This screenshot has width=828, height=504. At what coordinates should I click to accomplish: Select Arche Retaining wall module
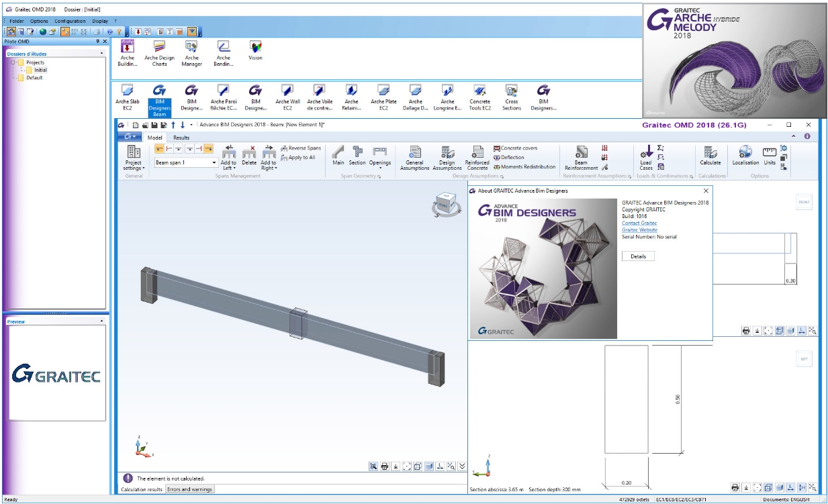(351, 97)
